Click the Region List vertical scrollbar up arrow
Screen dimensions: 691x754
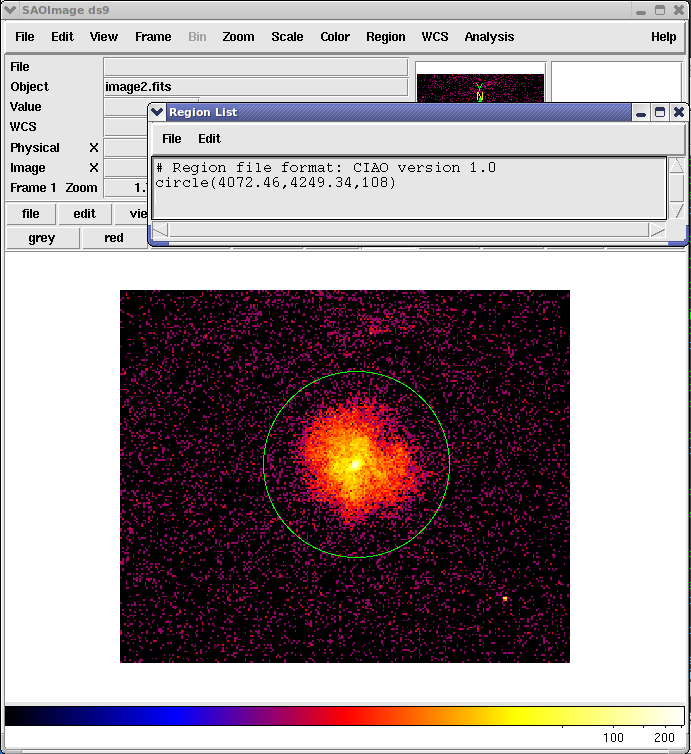pyautogui.click(x=677, y=166)
